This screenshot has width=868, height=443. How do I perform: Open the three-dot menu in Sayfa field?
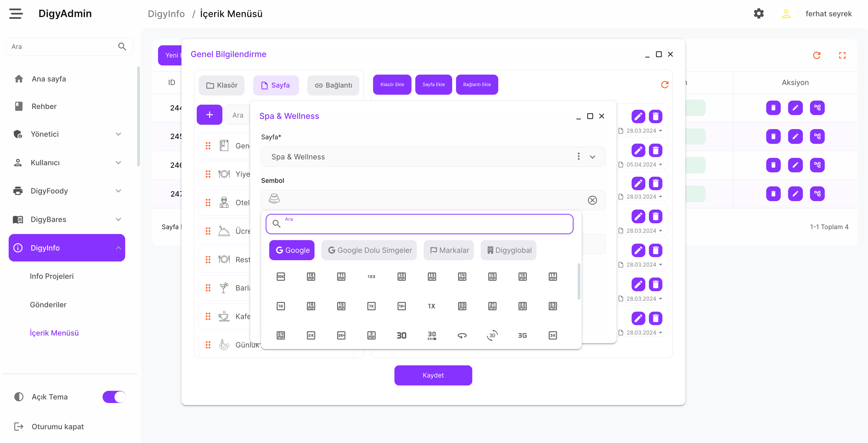[579, 156]
